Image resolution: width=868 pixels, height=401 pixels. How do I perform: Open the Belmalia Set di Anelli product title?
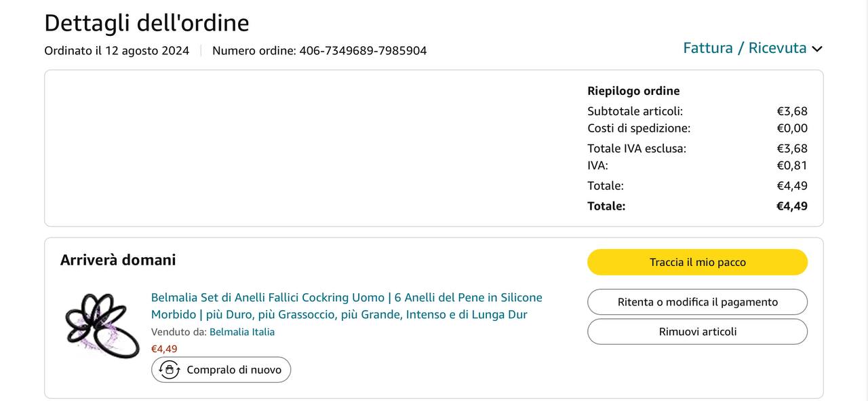(346, 306)
